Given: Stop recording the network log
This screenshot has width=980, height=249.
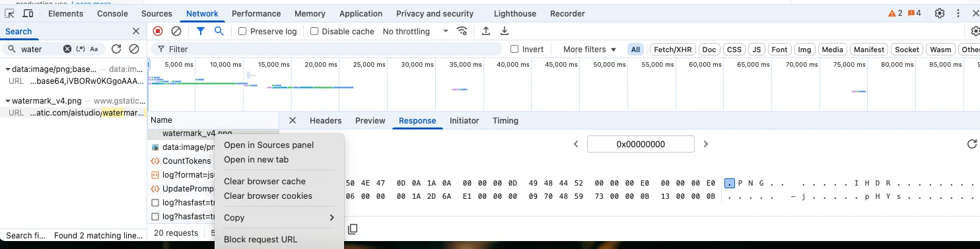Looking at the screenshot, I should [x=158, y=31].
